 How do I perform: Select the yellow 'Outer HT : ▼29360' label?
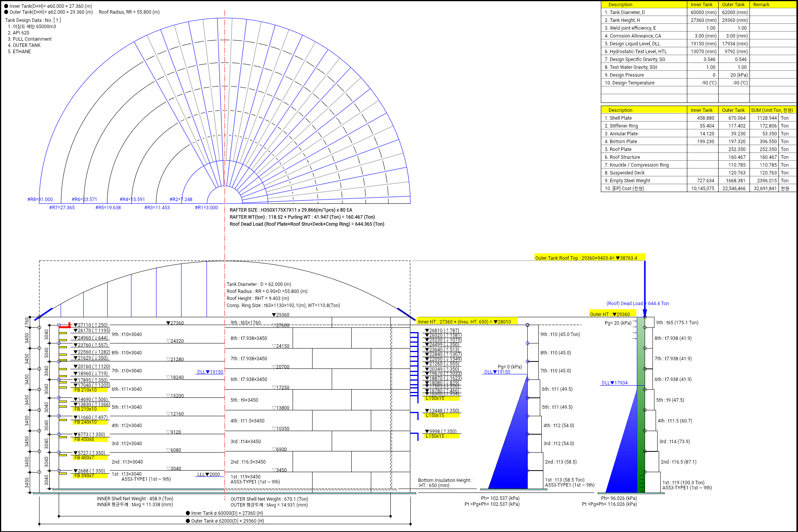point(613,314)
